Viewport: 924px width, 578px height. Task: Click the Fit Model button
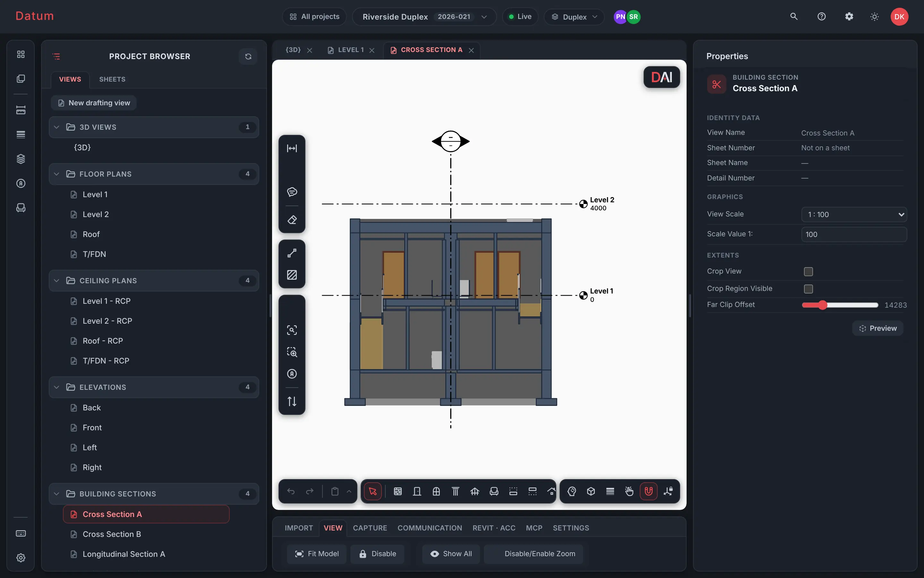pos(317,554)
